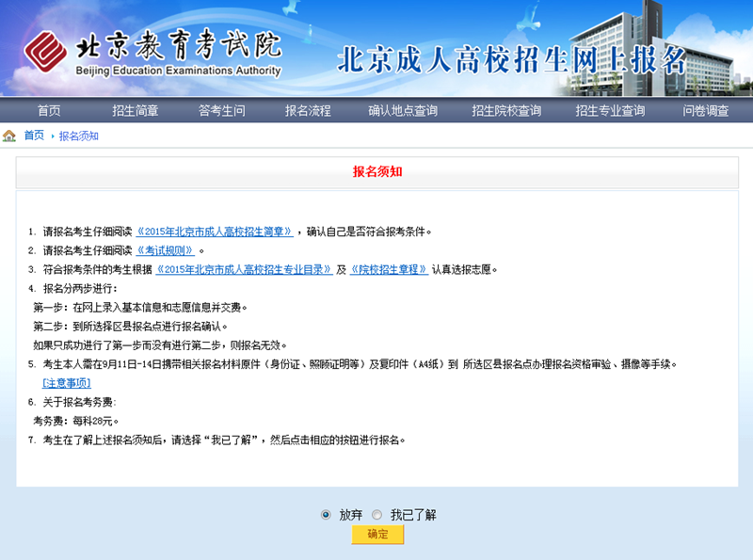
Task: Open the 首页 navigation menu item
Action: [x=49, y=110]
